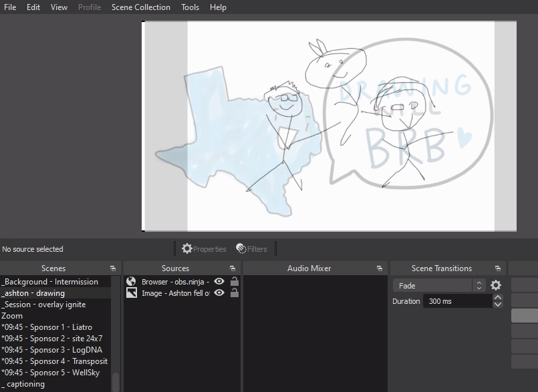Hide the Browser - obs.ninja source
538x392 pixels.
(x=219, y=282)
